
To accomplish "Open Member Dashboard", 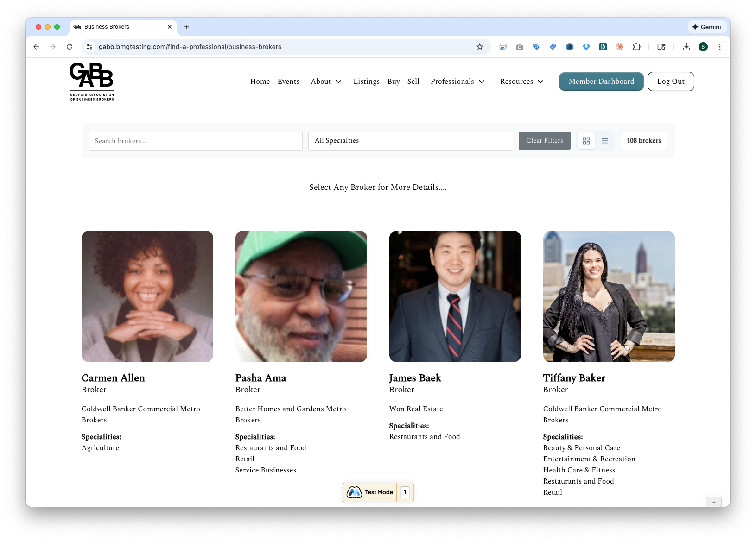I will pyautogui.click(x=601, y=82).
